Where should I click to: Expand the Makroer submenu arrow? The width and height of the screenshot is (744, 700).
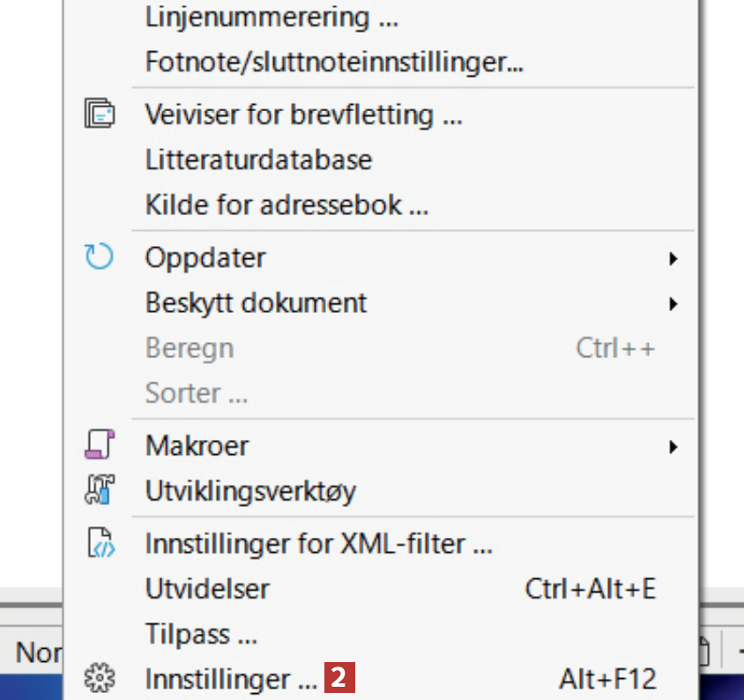coord(673,446)
